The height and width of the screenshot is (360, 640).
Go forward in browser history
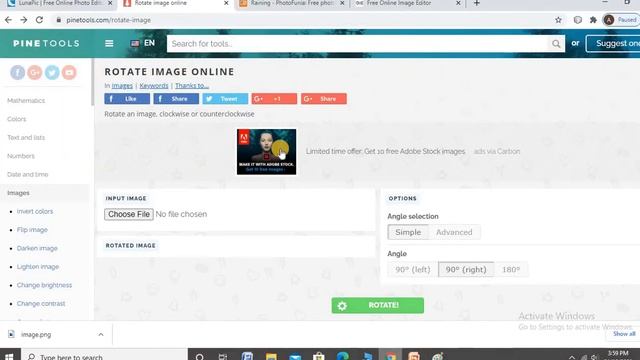pos(24,20)
